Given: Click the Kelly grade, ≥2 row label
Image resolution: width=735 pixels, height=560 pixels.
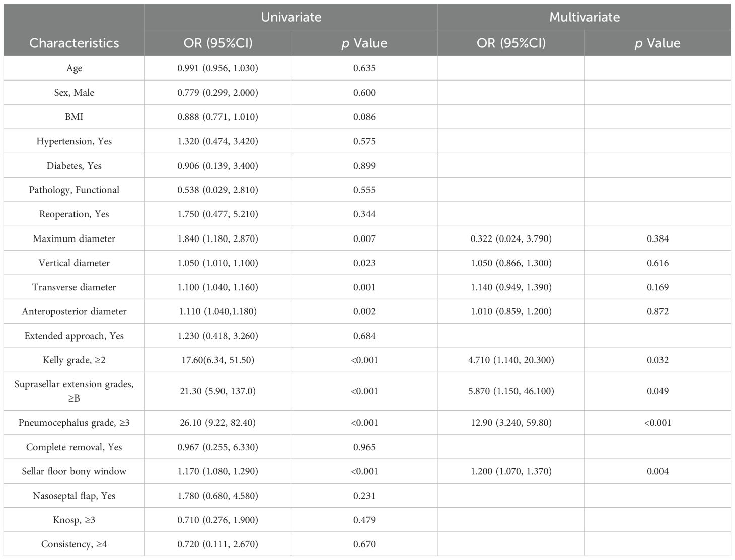Looking at the screenshot, I should pyautogui.click(x=74, y=360).
